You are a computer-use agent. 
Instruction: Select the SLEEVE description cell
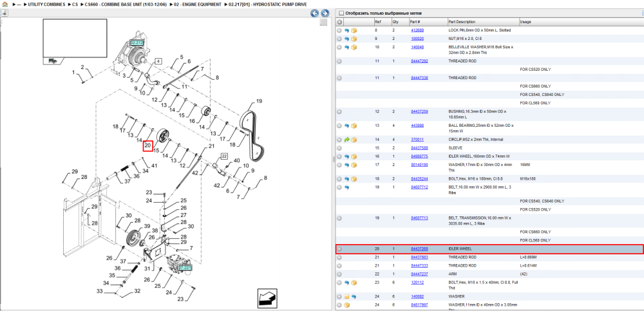pyautogui.click(x=455, y=148)
